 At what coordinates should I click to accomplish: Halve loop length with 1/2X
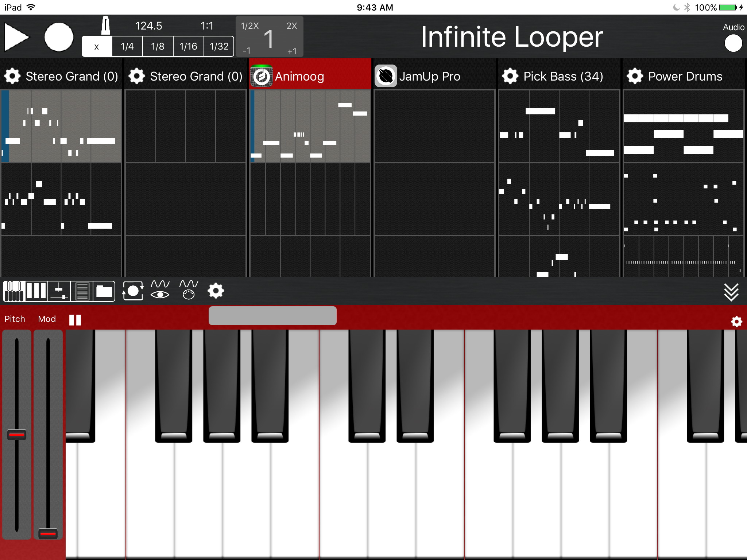click(x=250, y=26)
